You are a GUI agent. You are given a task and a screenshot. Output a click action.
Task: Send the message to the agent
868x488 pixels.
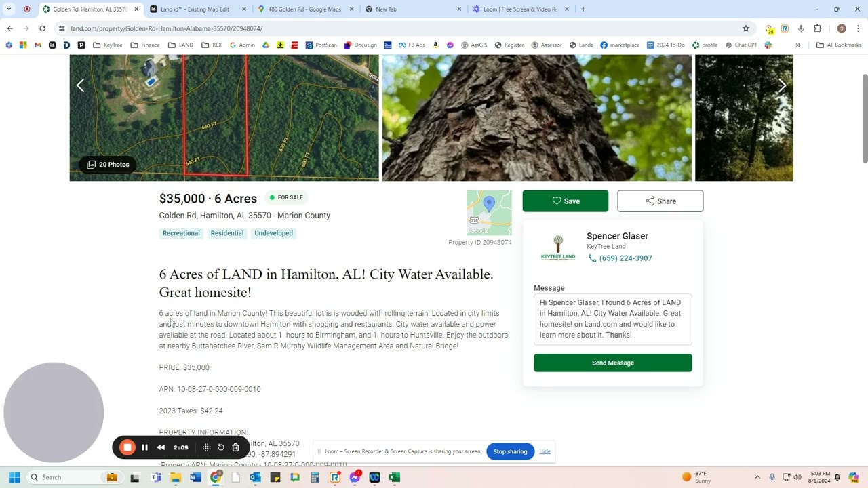tap(613, 363)
